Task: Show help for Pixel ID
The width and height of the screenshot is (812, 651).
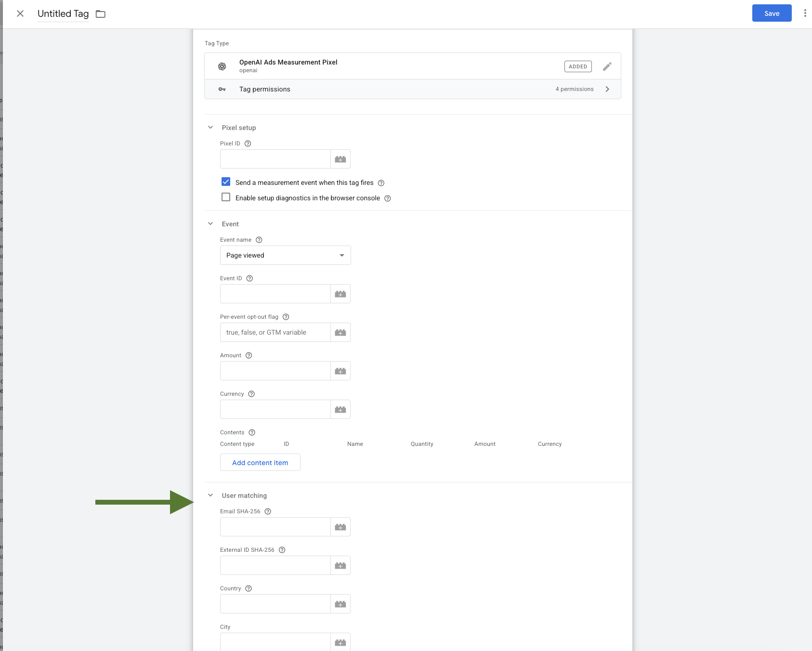Action: (248, 143)
